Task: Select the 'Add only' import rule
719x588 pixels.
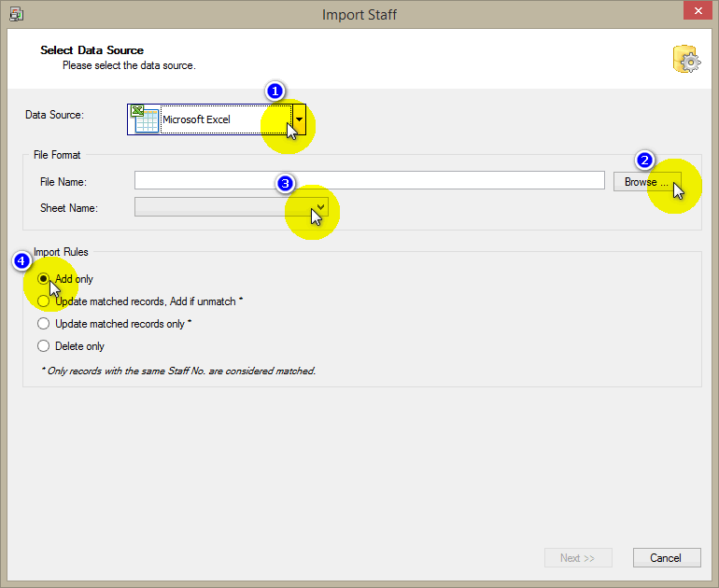Action: (x=44, y=279)
